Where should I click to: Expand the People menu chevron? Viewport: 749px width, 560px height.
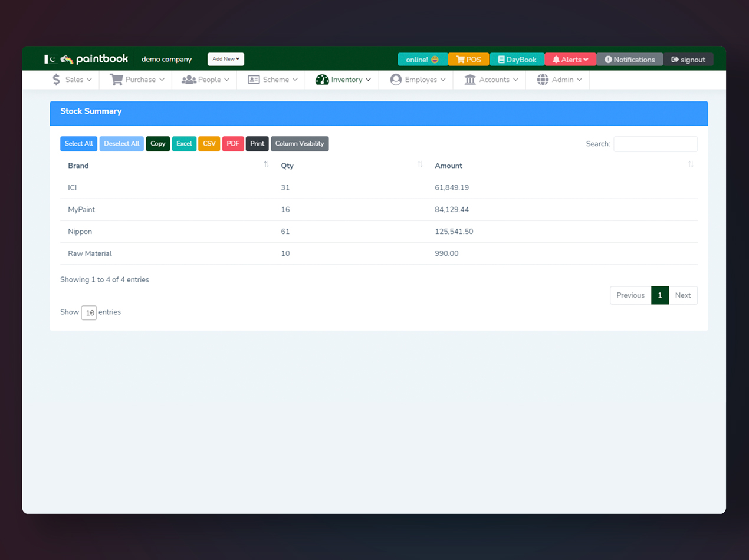click(x=226, y=80)
